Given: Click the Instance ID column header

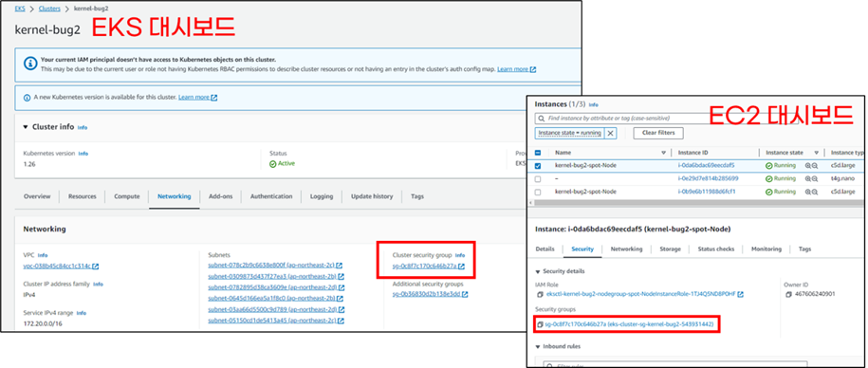Looking at the screenshot, I should tap(693, 153).
